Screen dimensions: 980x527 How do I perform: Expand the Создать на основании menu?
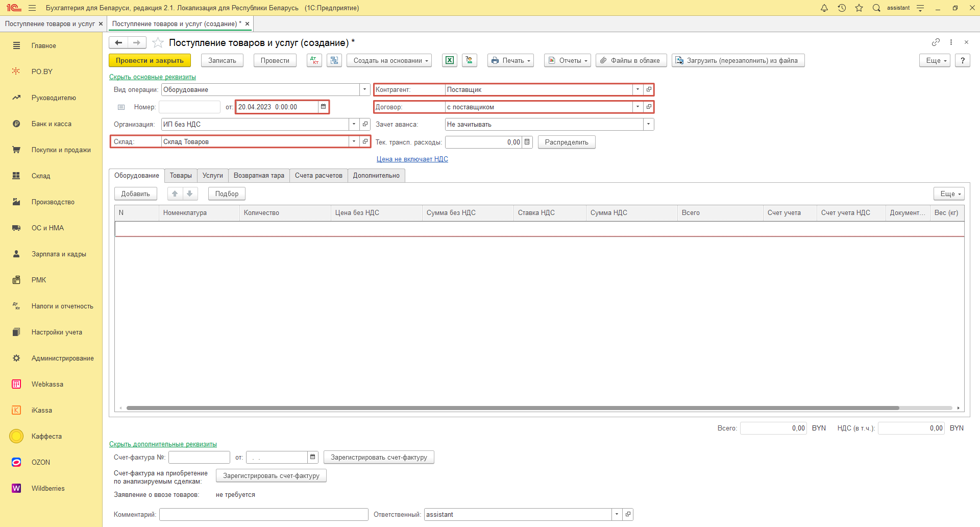pos(389,60)
